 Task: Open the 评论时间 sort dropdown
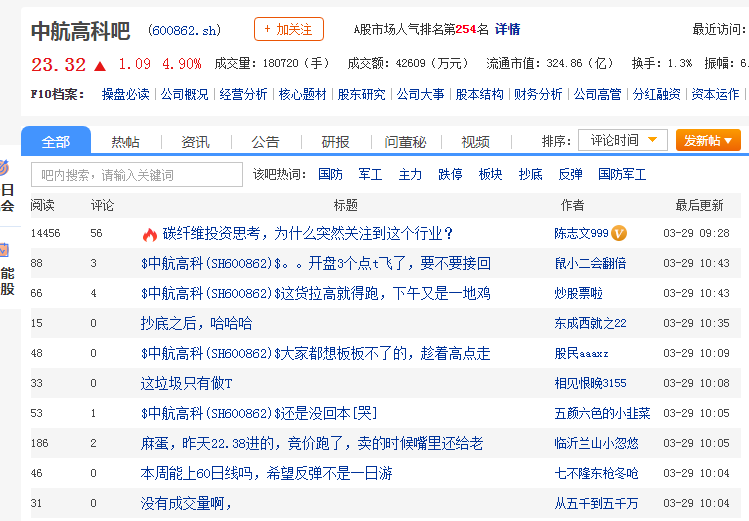(x=622, y=140)
